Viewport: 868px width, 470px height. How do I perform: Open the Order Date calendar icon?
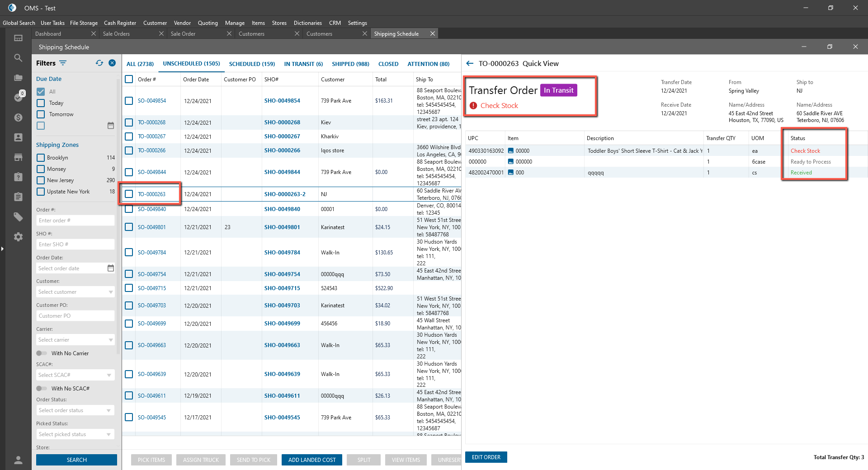coord(111,268)
